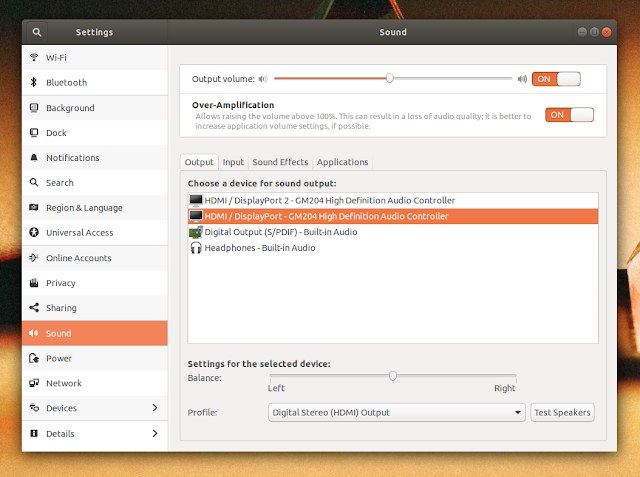This screenshot has width=640, height=477.
Task: Turn off the Output volume switch
Action: (556, 79)
